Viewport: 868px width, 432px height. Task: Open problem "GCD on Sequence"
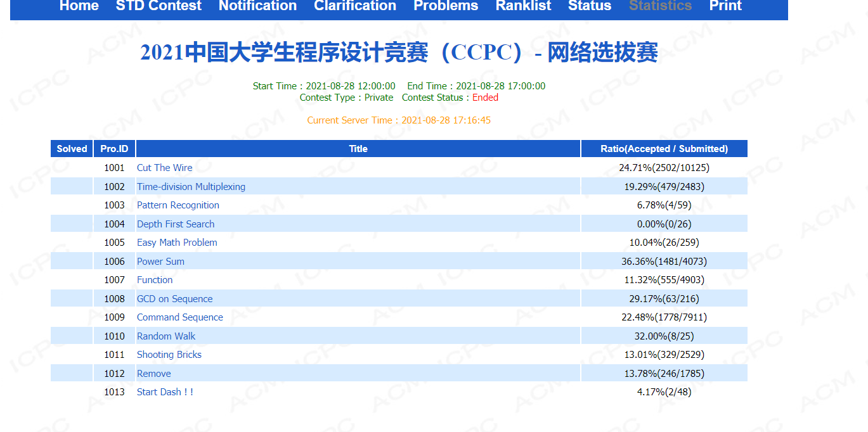point(174,298)
